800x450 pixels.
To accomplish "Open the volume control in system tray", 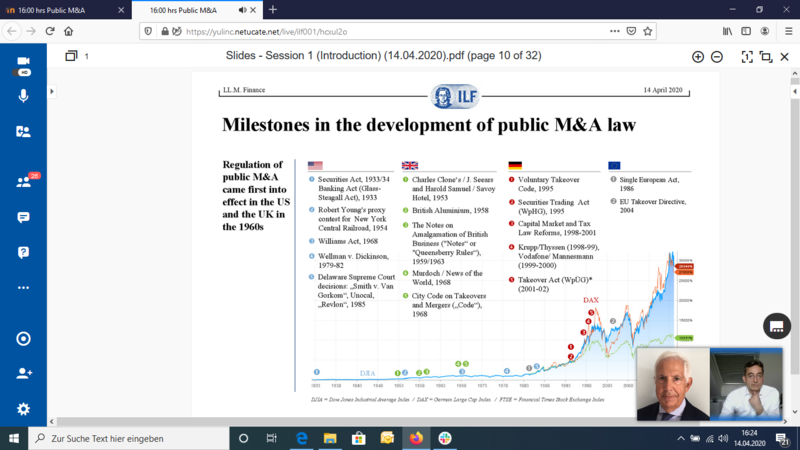I will tap(723, 438).
